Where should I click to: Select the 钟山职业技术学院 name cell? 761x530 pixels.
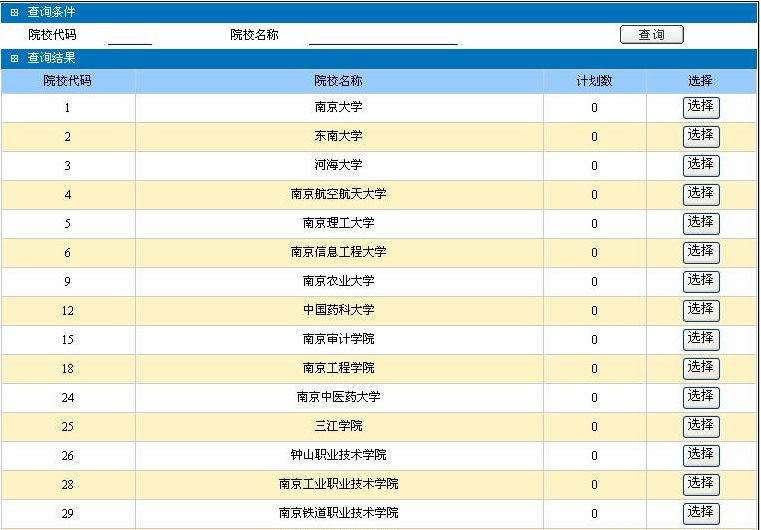click(x=339, y=455)
